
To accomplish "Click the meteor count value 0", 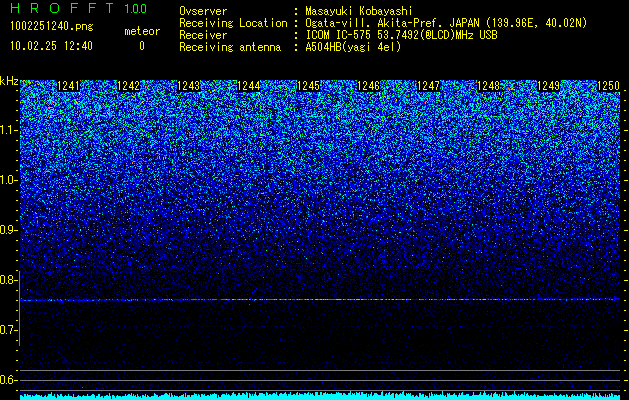I will click(x=142, y=46).
